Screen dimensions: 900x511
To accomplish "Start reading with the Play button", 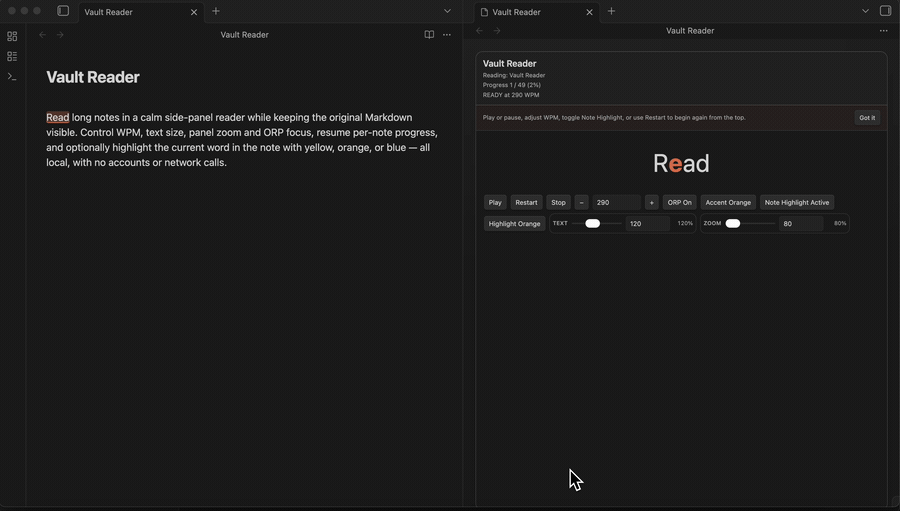I will (x=495, y=202).
